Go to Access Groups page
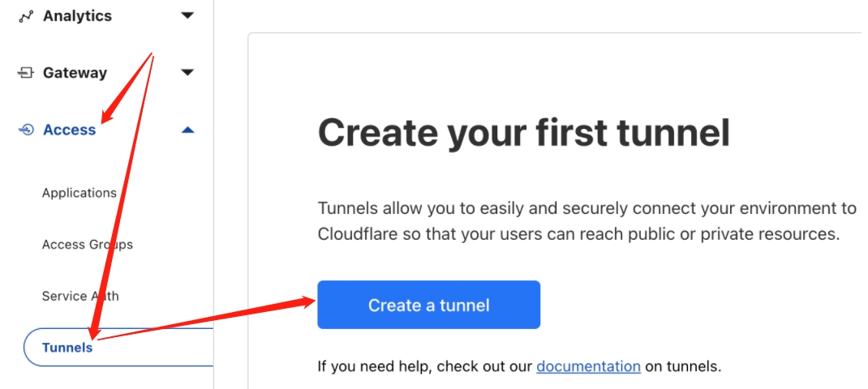 [87, 245]
